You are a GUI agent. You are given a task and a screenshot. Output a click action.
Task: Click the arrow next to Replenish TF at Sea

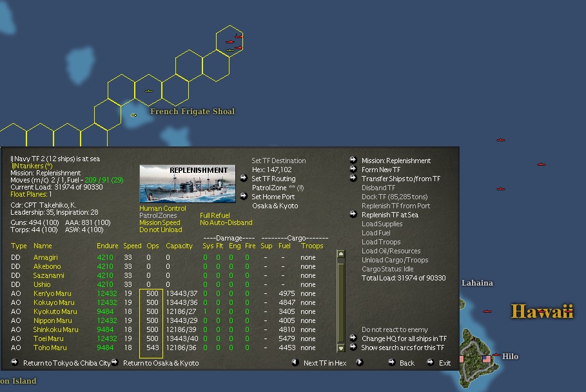pyautogui.click(x=353, y=214)
